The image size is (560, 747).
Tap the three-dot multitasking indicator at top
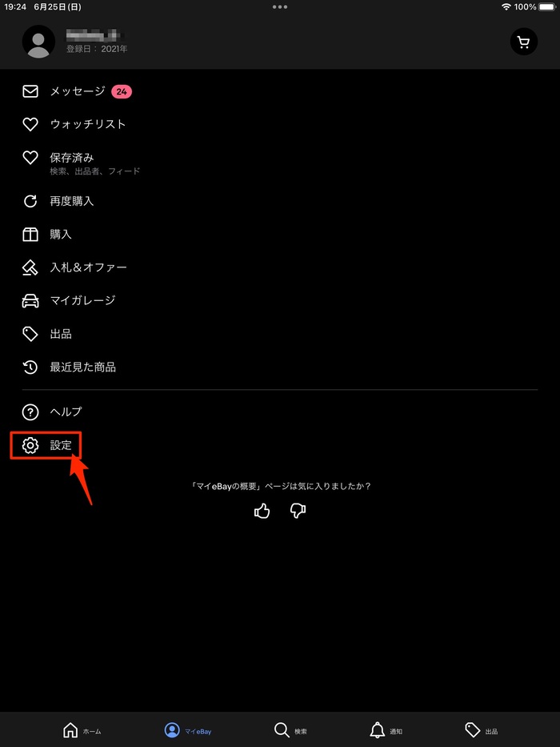[x=279, y=6]
